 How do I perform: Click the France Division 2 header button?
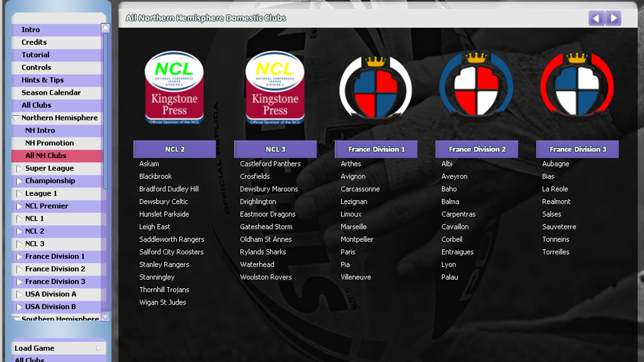click(x=477, y=149)
